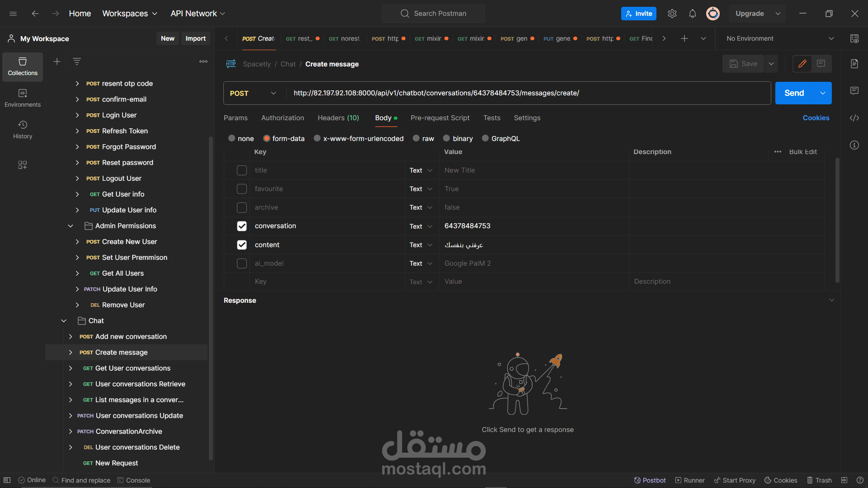Open the Send button dropdown arrow

[x=823, y=93]
